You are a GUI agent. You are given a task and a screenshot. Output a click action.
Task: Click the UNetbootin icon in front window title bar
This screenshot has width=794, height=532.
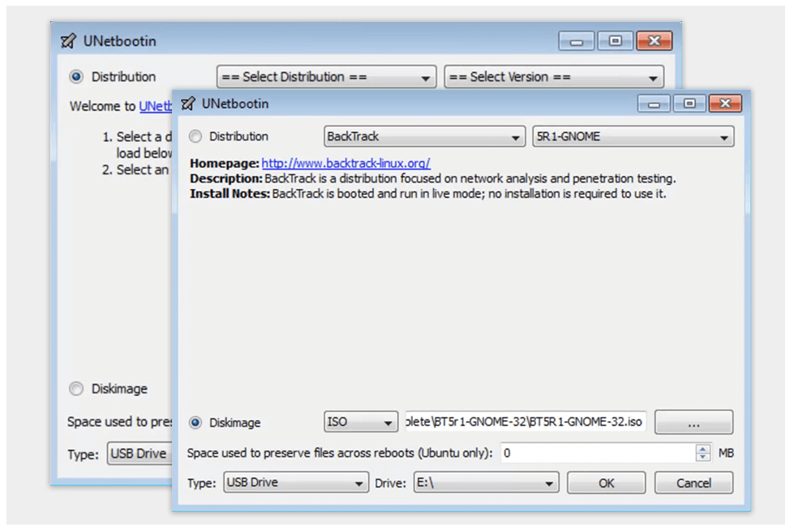pos(188,104)
